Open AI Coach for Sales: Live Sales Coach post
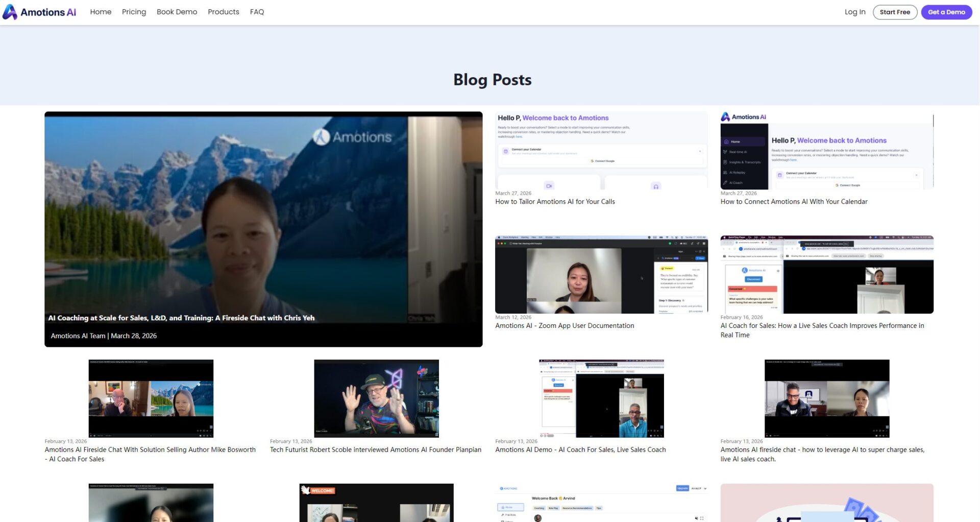This screenshot has height=522, width=980. 822,330
